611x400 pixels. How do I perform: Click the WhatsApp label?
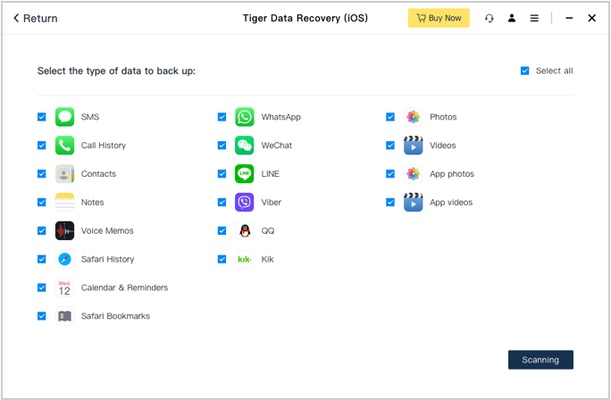coord(281,117)
